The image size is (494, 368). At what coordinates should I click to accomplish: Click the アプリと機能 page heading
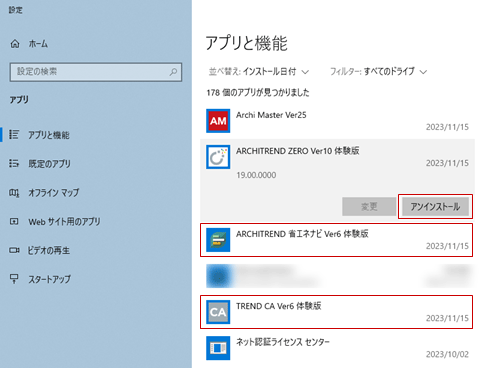(246, 43)
